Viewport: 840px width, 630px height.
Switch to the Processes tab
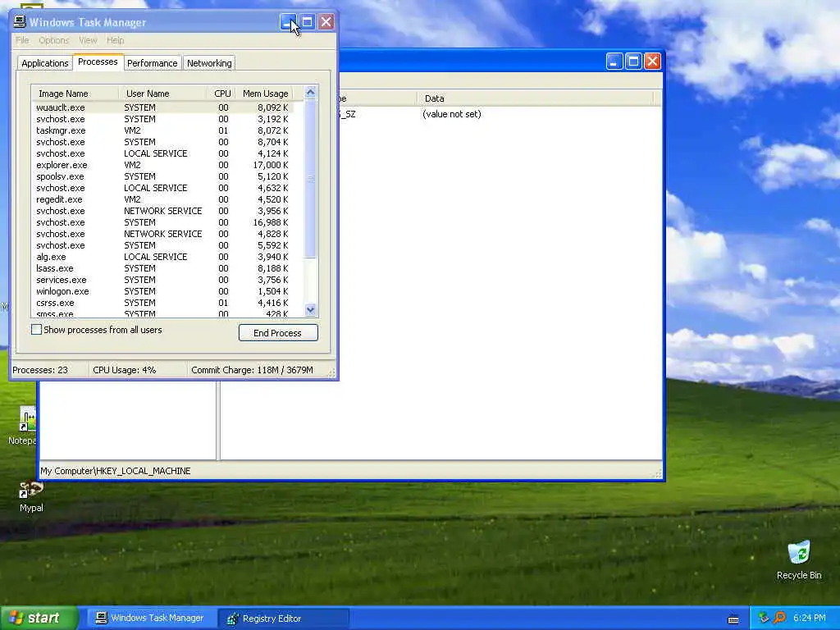98,62
